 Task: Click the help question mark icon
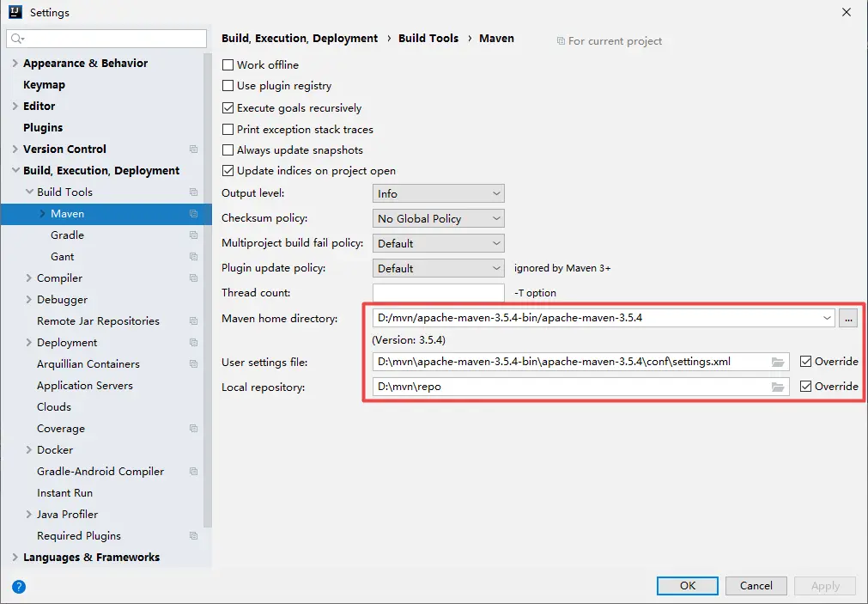pos(19,586)
